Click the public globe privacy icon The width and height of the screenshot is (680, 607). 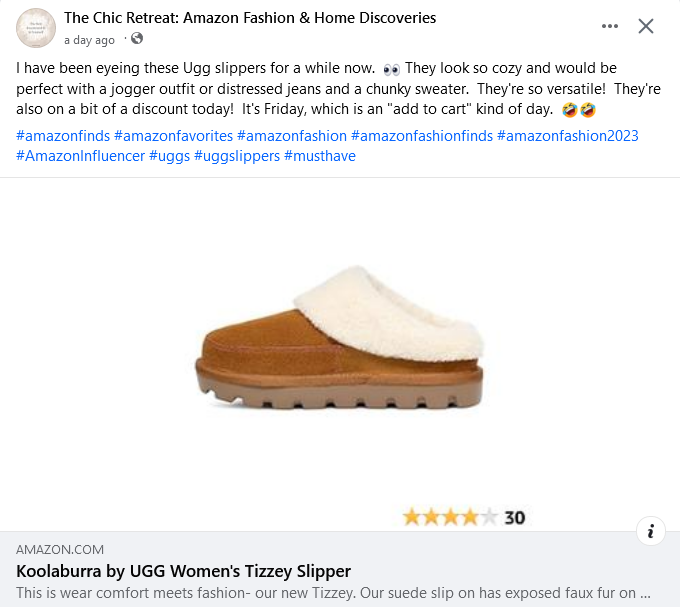point(137,39)
